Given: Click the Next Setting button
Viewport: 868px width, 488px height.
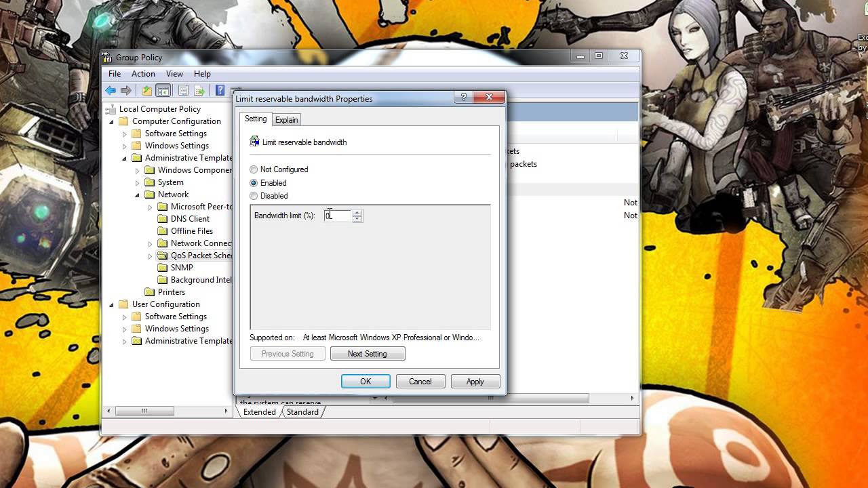Looking at the screenshot, I should [368, 354].
